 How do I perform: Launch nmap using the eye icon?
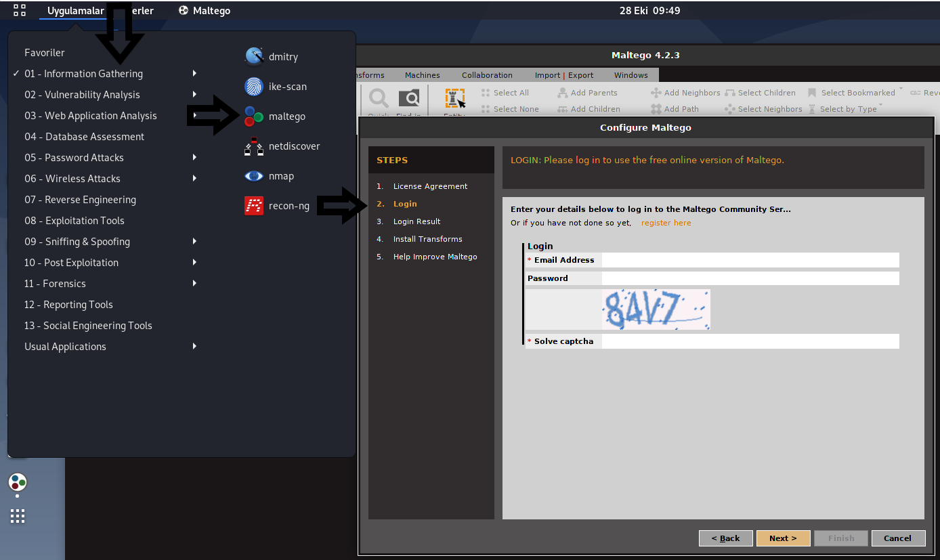coord(254,176)
